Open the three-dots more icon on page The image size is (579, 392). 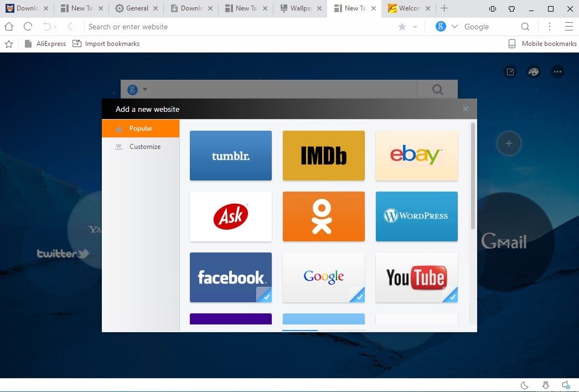[557, 72]
